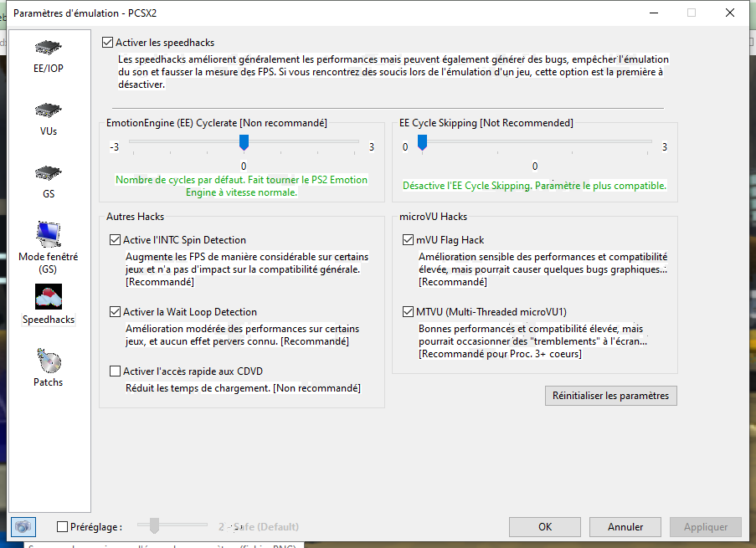Click Réinitialiser les paramètres button
The image size is (756, 548).
click(x=610, y=396)
